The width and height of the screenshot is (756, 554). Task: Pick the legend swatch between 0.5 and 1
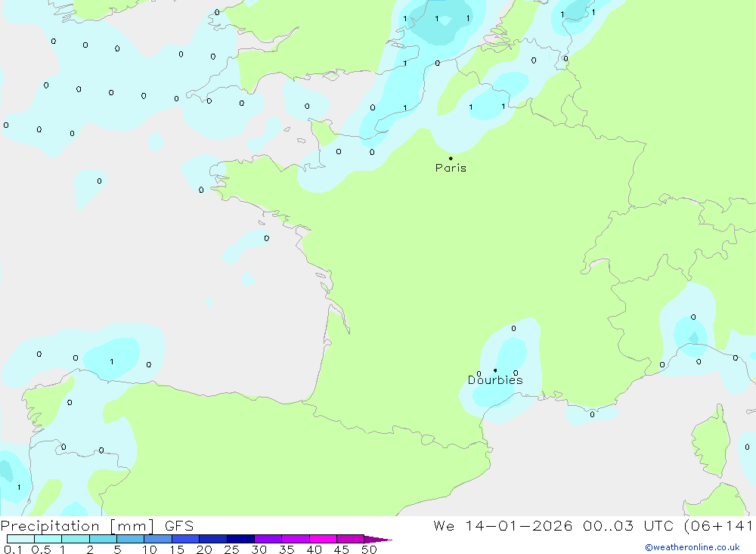coord(48,539)
